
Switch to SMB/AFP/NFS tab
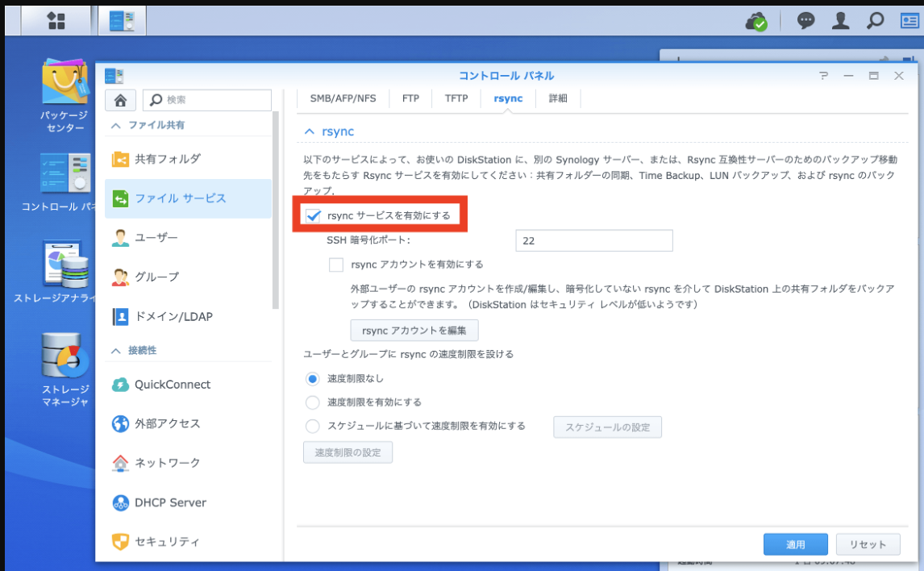tap(343, 98)
